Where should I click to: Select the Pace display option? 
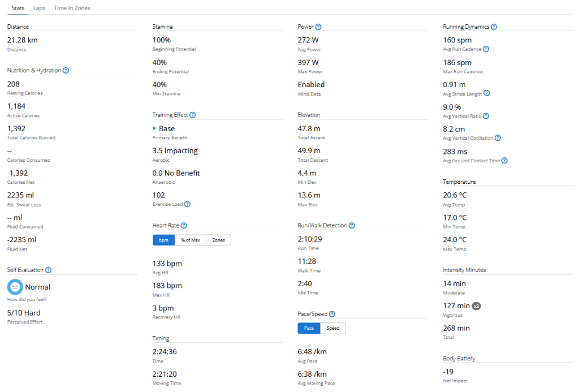pyautogui.click(x=309, y=328)
